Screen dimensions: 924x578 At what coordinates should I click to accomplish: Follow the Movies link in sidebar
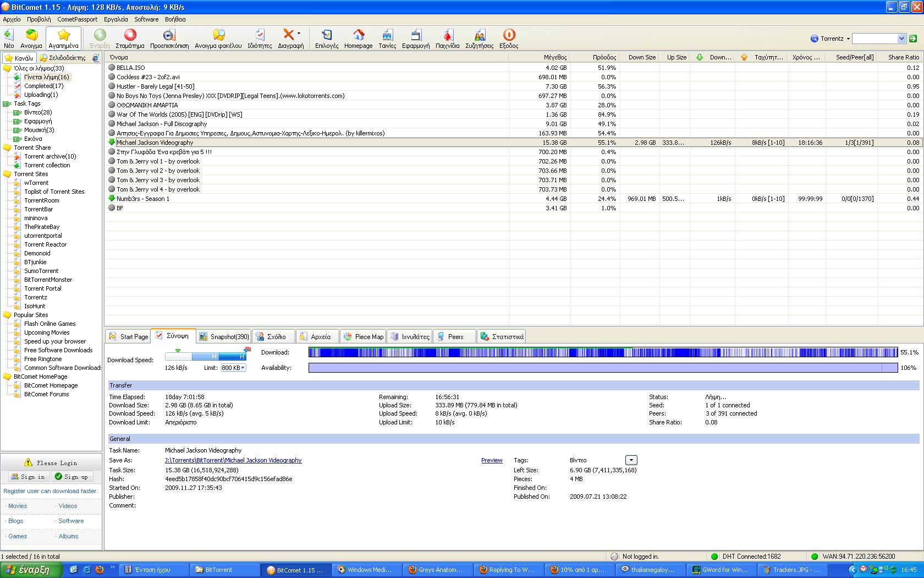[18, 506]
